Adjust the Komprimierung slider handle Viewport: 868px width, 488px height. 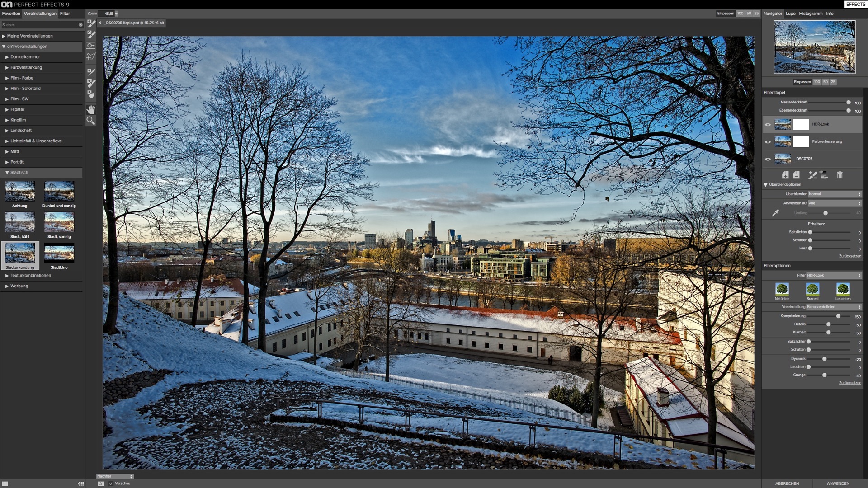click(838, 316)
